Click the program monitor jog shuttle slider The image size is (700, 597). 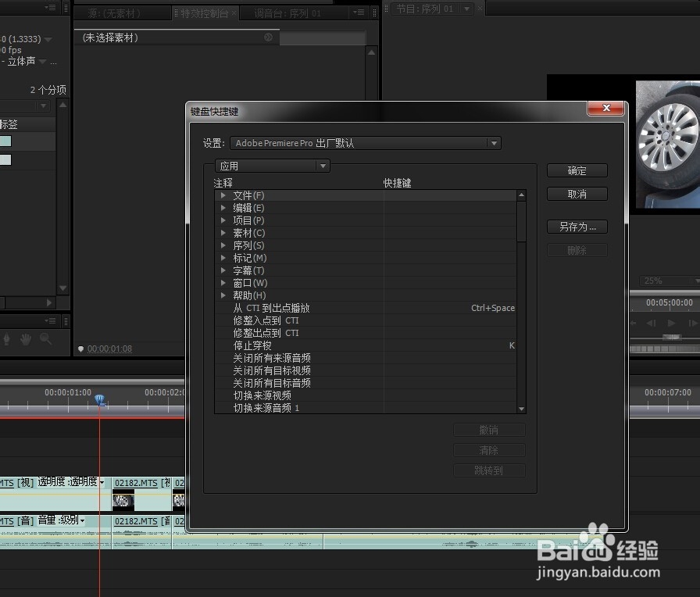point(672,338)
